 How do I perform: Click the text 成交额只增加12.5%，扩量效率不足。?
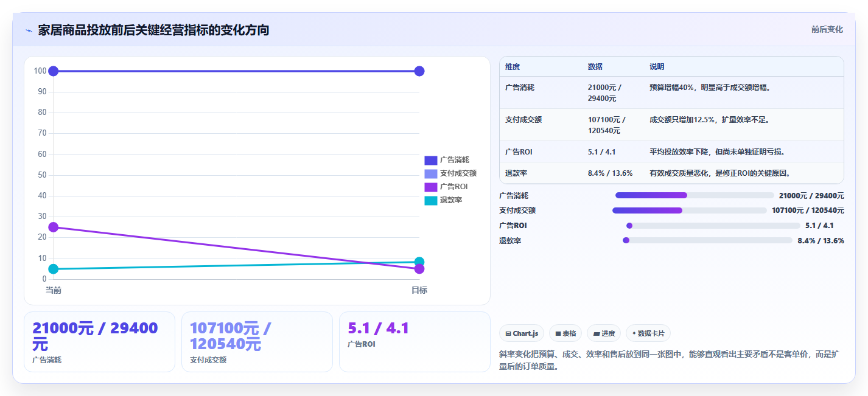pyautogui.click(x=711, y=120)
